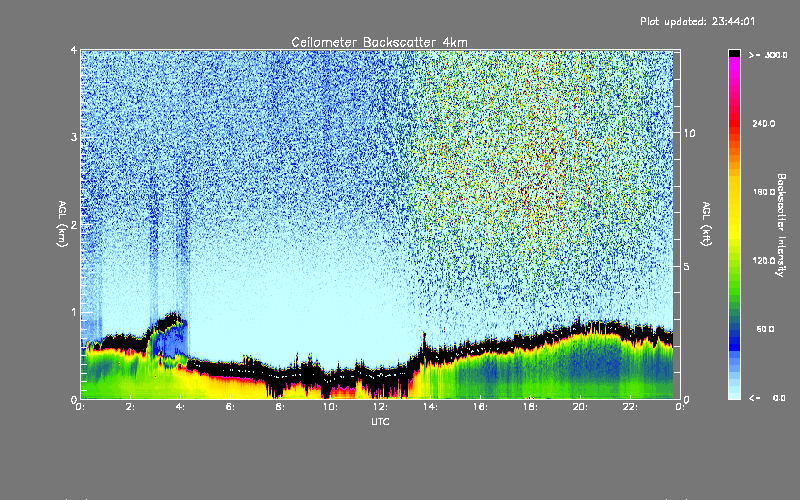Click the '10' kft tick label on the right axis
Screen dimensions: 800x500
[689, 133]
